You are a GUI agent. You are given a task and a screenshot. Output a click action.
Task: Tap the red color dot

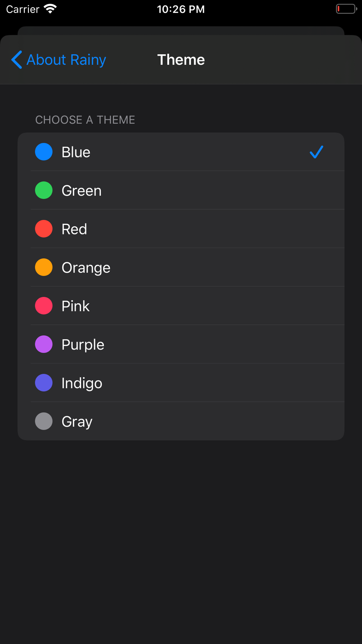[x=44, y=229]
